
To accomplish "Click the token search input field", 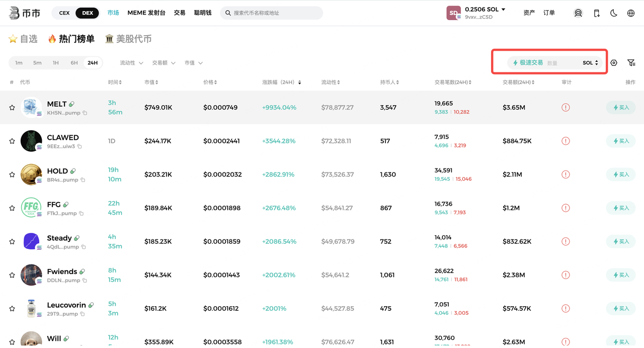I will [x=274, y=13].
